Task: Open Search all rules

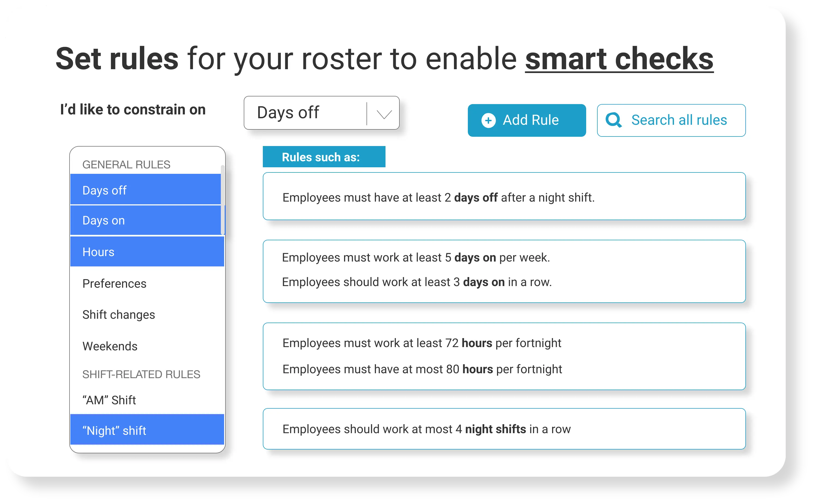Action: tap(671, 120)
